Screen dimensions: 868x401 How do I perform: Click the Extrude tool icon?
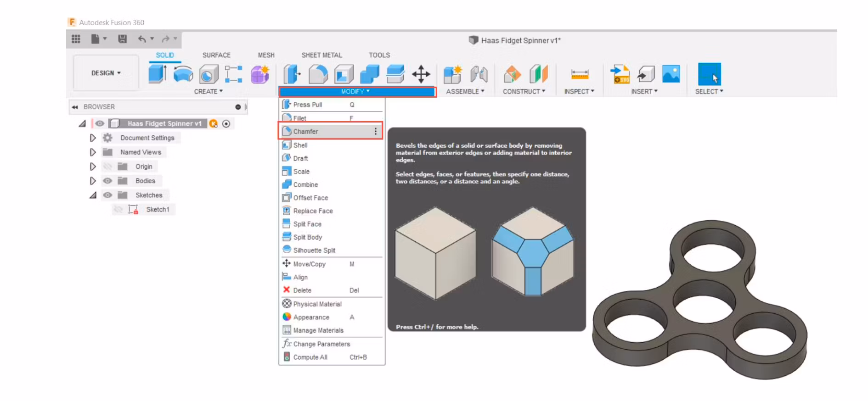click(157, 74)
